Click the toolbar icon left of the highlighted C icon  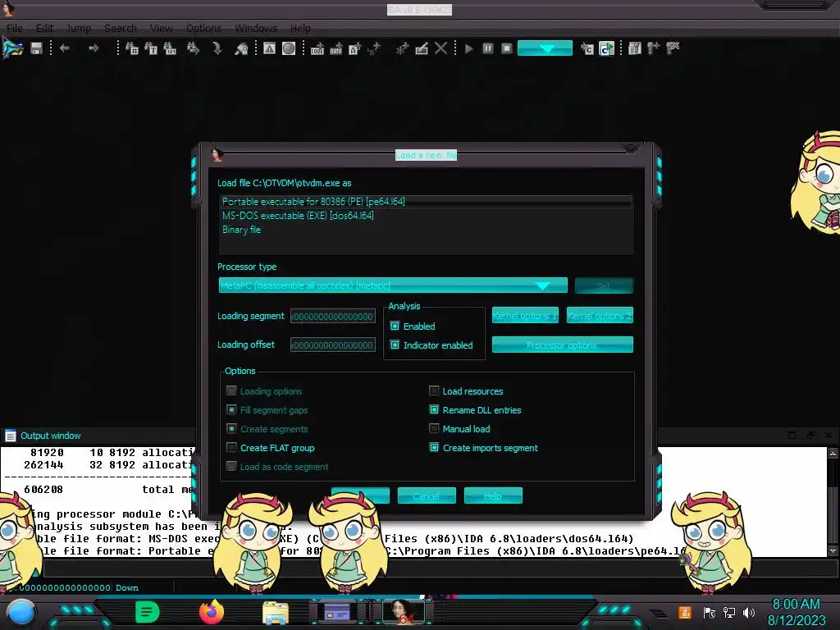[587, 48]
